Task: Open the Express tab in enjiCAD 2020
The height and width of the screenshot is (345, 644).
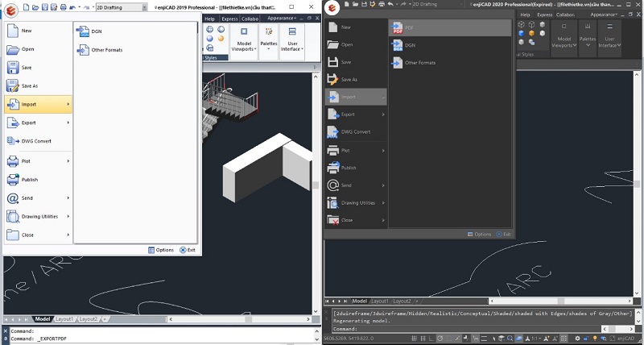Action: coord(545,15)
